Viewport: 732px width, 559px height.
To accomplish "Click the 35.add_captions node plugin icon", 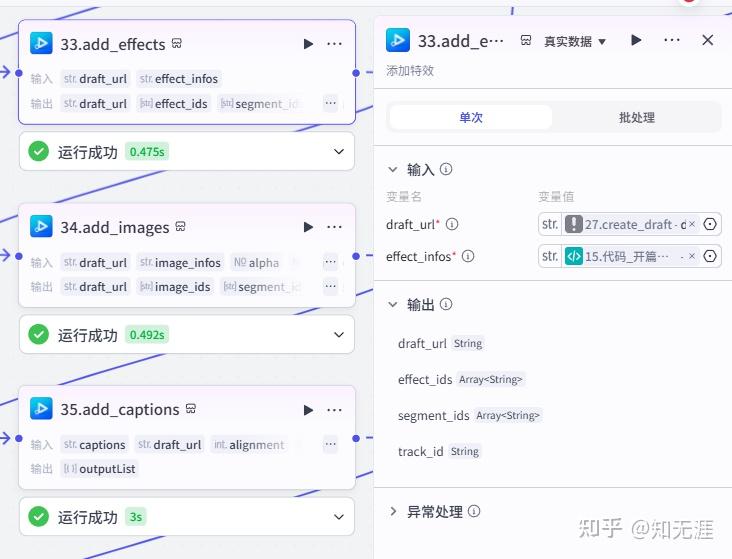I will 41,409.
